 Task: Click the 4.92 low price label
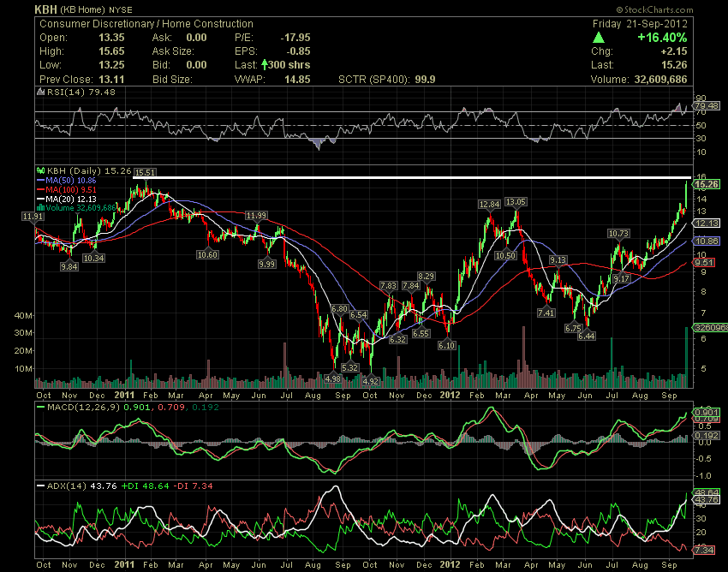click(370, 381)
